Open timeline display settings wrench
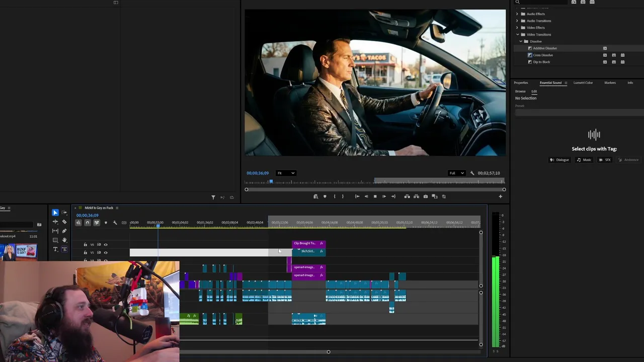644x362 pixels. pos(115,223)
